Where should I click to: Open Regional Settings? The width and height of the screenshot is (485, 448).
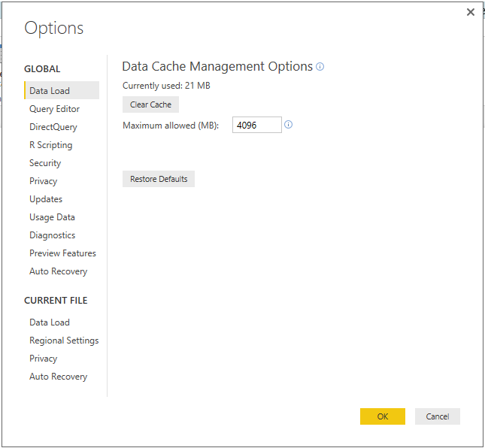[x=64, y=341]
